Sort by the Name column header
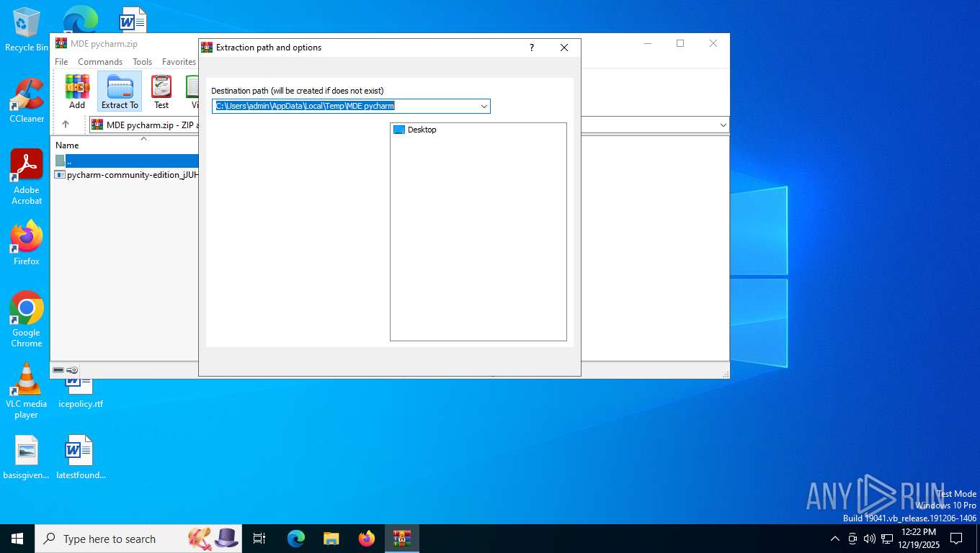The height and width of the screenshot is (553, 980). pos(67,145)
